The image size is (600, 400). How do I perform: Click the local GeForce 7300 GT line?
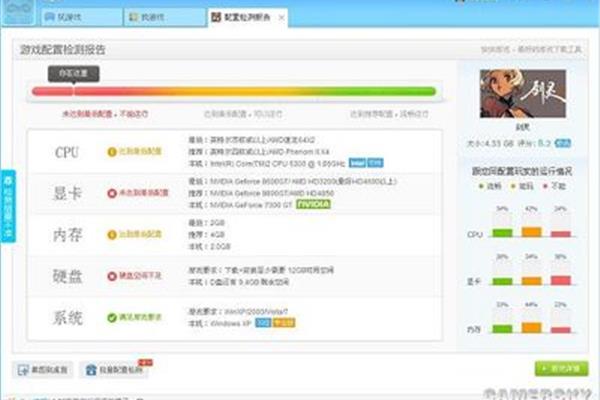[241, 205]
